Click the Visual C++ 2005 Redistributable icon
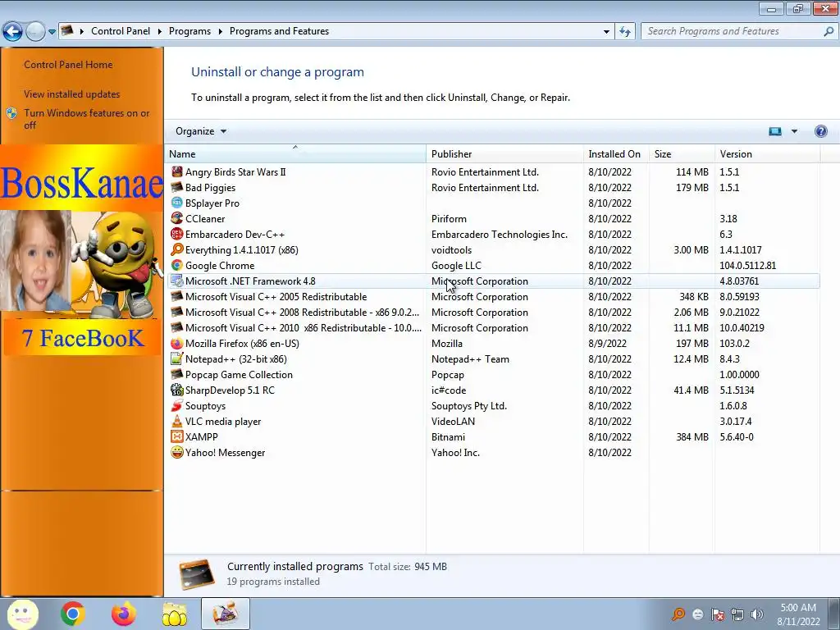Viewport: 840px width, 630px height. (177, 296)
